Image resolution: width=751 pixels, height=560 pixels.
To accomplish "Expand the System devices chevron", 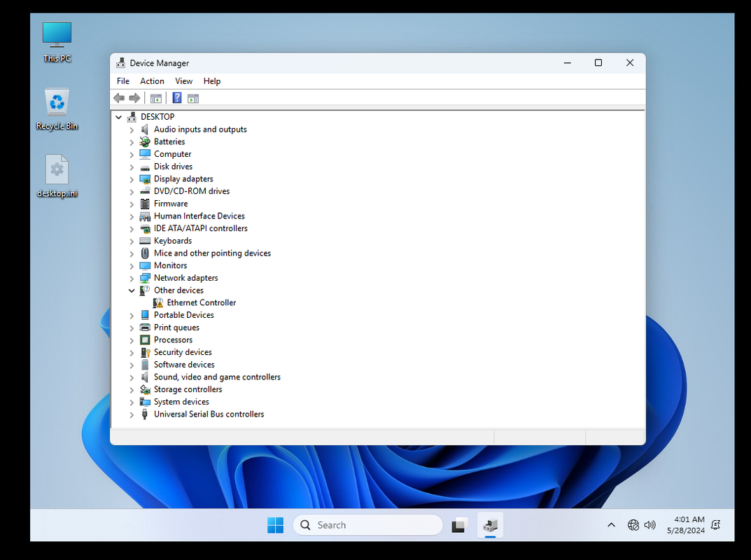I will [132, 402].
